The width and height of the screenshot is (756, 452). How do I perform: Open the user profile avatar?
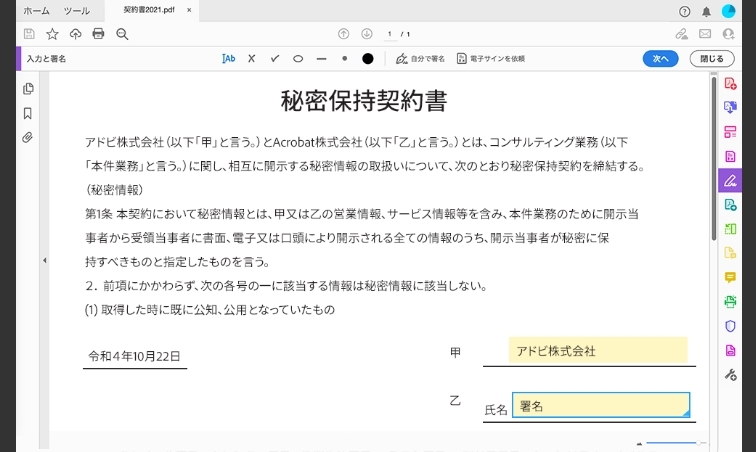(729, 11)
